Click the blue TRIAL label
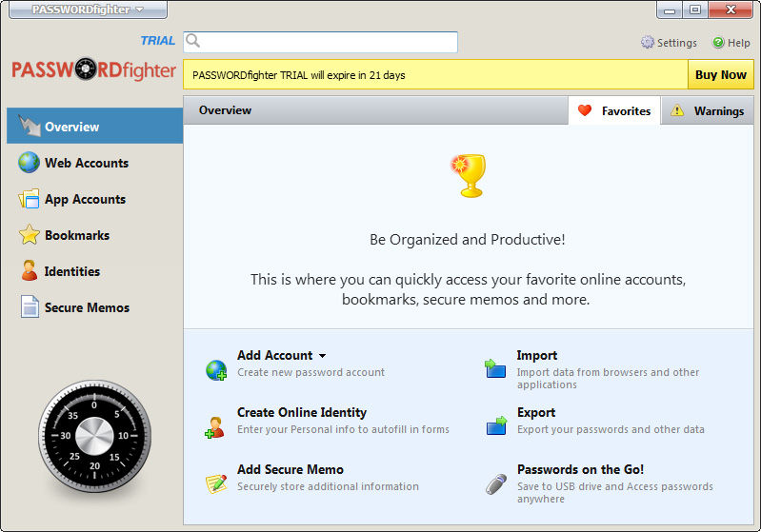The height and width of the screenshot is (532, 761). (x=158, y=41)
